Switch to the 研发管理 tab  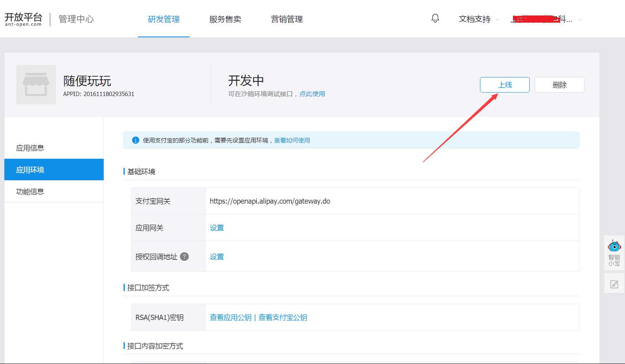pos(164,19)
